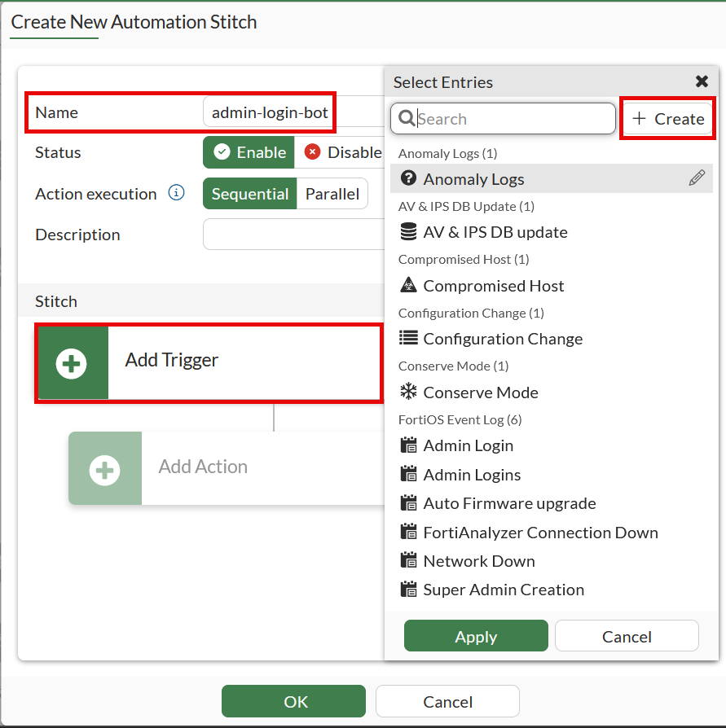Click the Action execution info icon
726x728 pixels.
click(x=176, y=194)
